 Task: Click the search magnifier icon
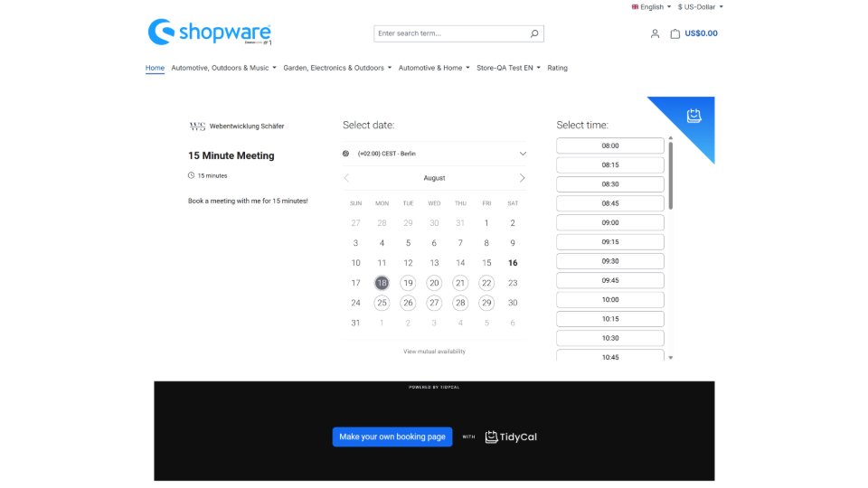click(534, 33)
